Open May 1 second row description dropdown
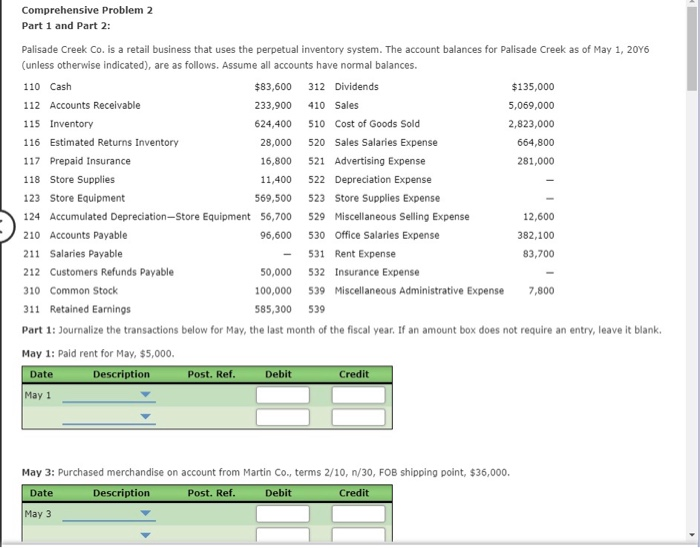The width and height of the screenshot is (700, 548). [109, 417]
